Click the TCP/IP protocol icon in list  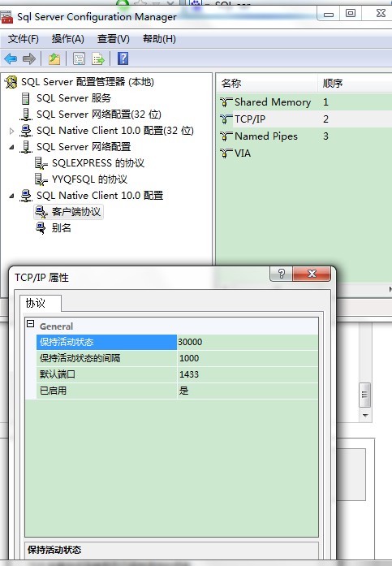226,119
